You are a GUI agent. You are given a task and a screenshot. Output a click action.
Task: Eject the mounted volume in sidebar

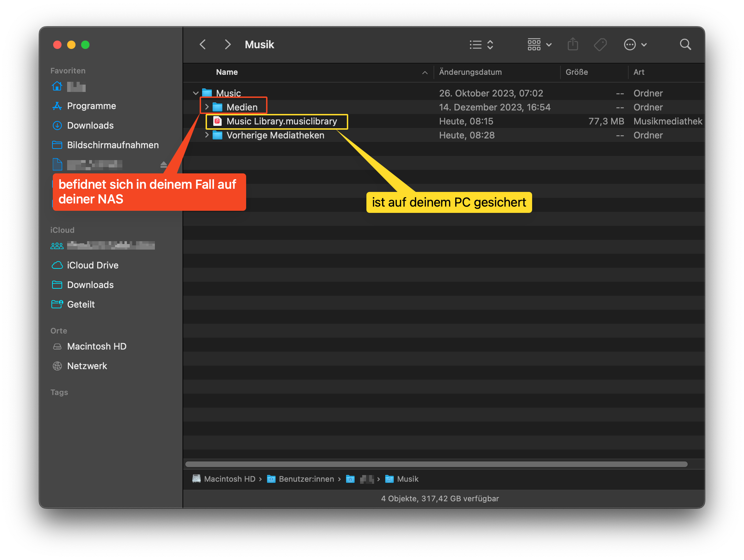[163, 164]
